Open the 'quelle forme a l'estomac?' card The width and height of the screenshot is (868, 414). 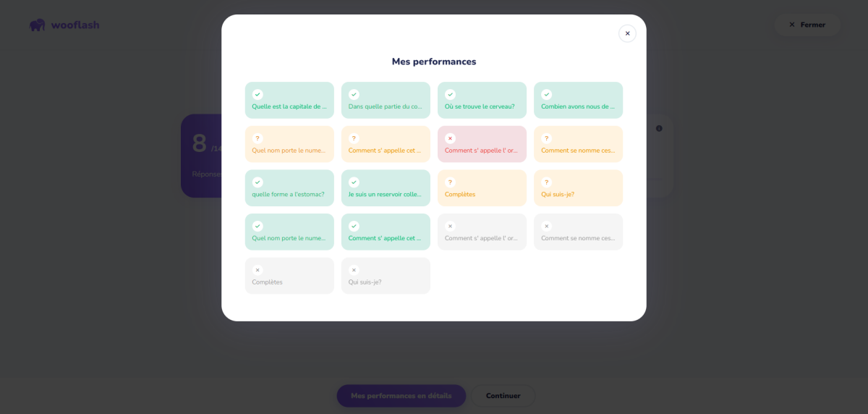[289, 188]
